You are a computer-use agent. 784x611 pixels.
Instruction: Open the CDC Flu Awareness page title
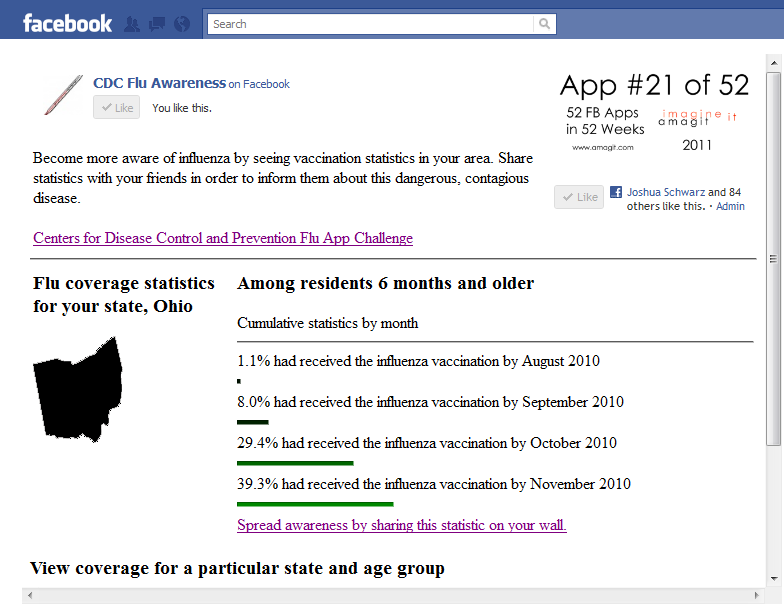pos(160,83)
